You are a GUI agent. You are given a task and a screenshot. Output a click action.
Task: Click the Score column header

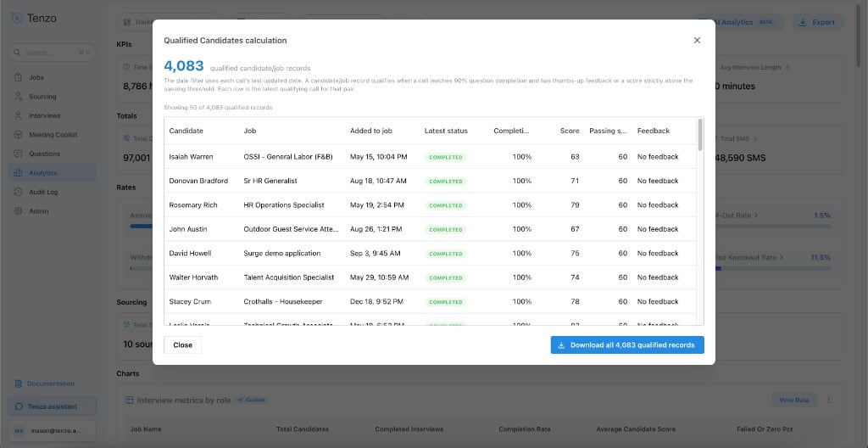pyautogui.click(x=570, y=131)
